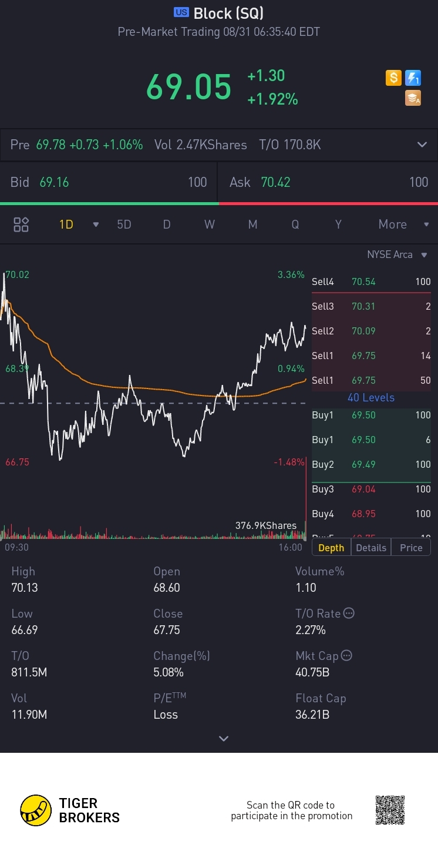Tap the 40 Levels link
Screen dimensions: 438x868
tap(371, 398)
